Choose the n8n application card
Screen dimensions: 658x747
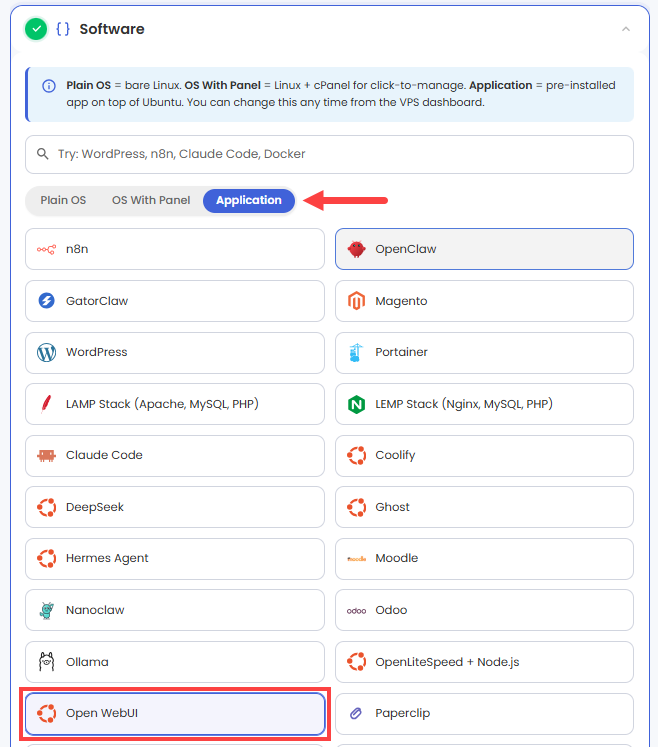pos(175,249)
